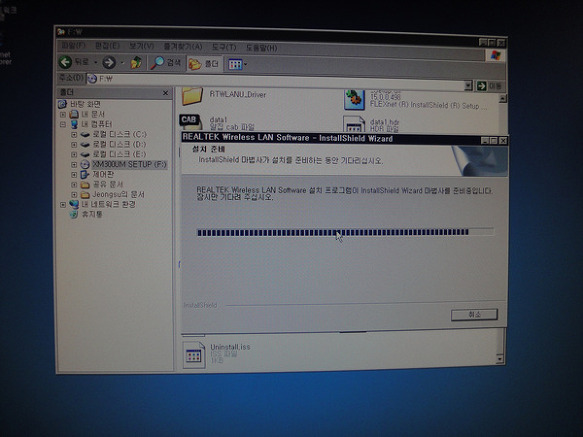583x437 pixels.
Task: Click the Search (검색) magnifier button
Action: (x=165, y=63)
